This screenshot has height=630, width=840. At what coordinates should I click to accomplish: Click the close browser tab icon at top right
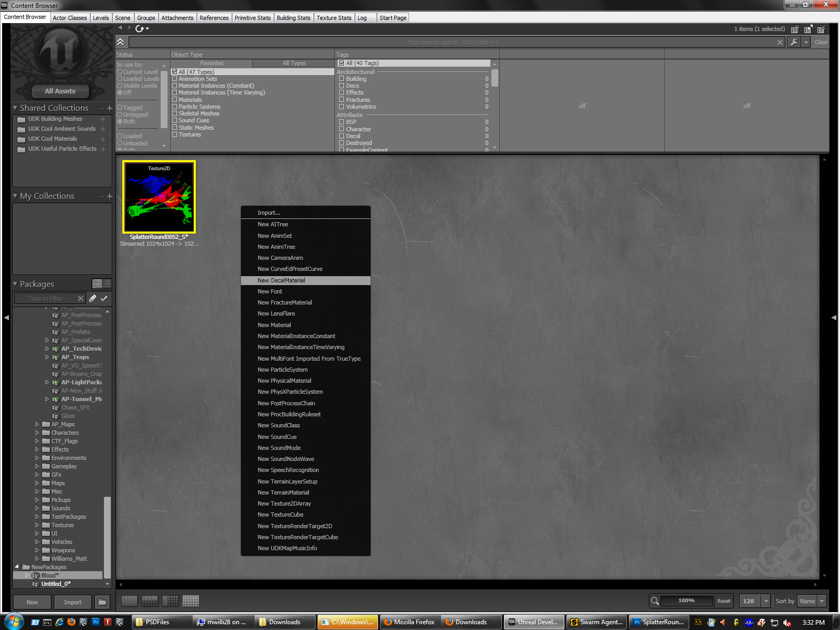tap(821, 29)
